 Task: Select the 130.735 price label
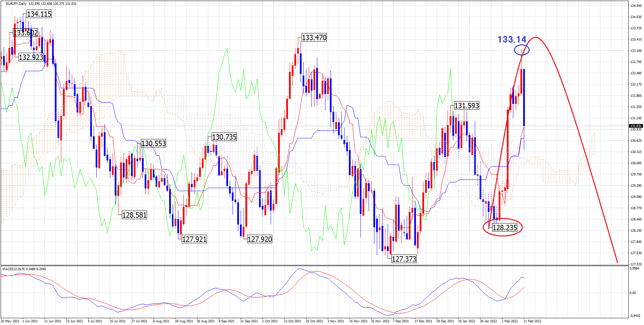click(x=224, y=137)
